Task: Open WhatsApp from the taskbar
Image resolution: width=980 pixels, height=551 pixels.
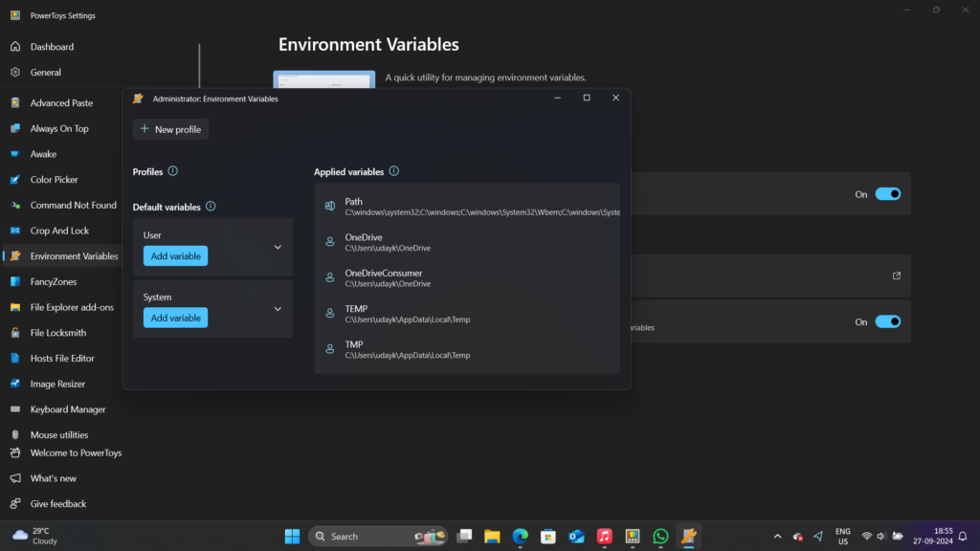Action: [x=660, y=536]
